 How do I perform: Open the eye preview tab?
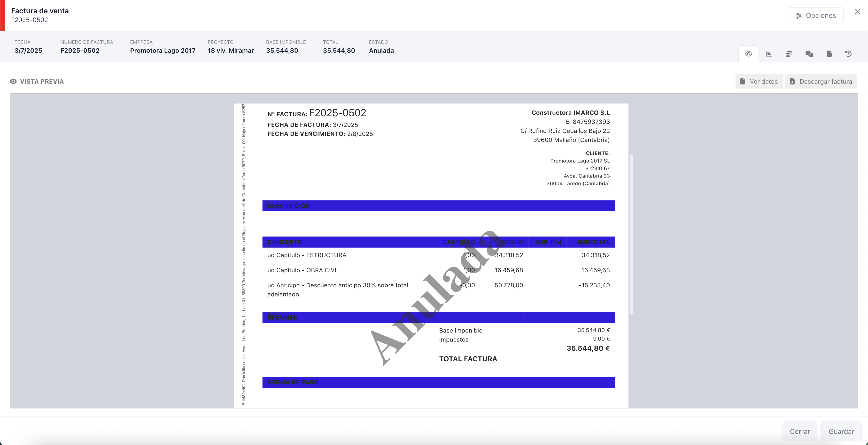(x=748, y=54)
